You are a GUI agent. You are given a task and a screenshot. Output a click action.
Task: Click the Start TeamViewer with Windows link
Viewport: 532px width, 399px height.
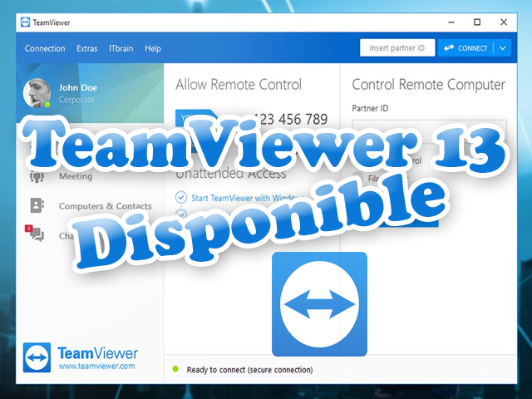pyautogui.click(x=247, y=198)
